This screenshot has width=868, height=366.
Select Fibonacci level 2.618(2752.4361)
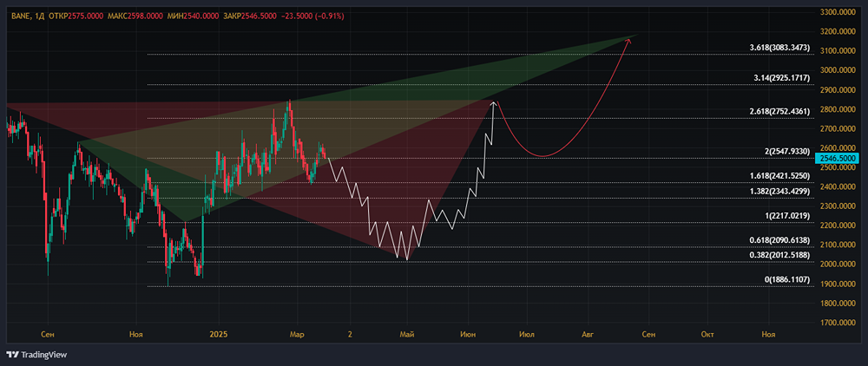779,112
